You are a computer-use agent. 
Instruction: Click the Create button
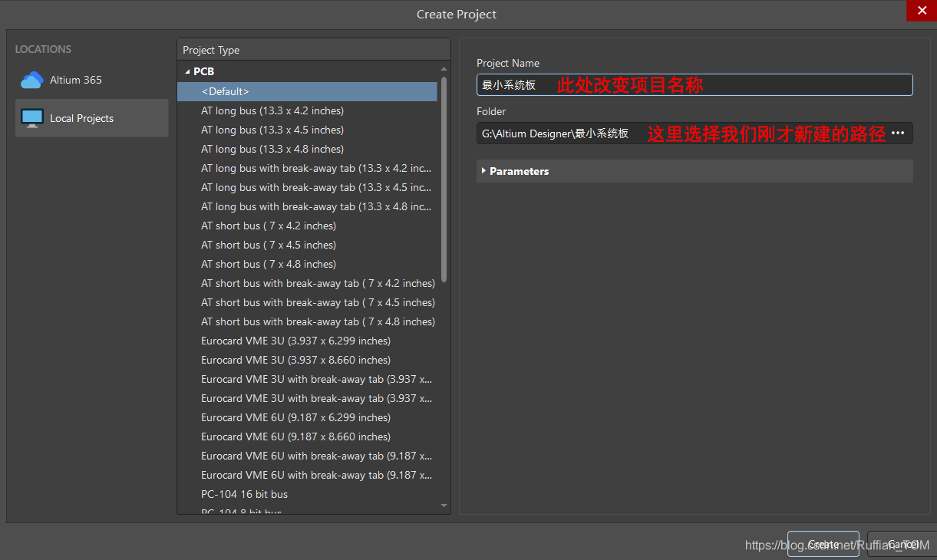click(823, 544)
